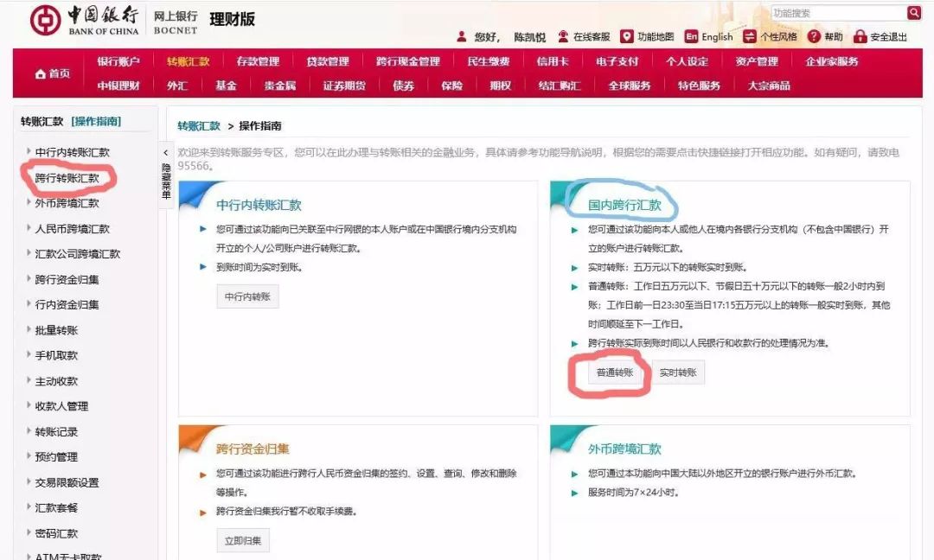The width and height of the screenshot is (934, 560).
Task: Expand 中行内转账汇款 in sidebar
Action: click(x=72, y=152)
